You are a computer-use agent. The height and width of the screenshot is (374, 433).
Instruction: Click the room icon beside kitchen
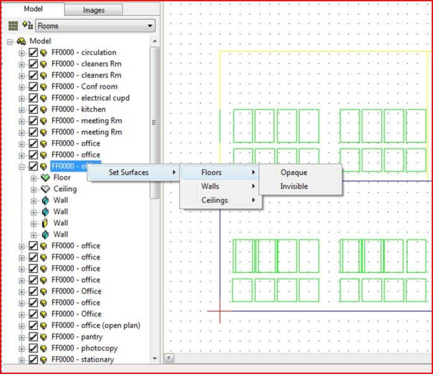coord(43,109)
